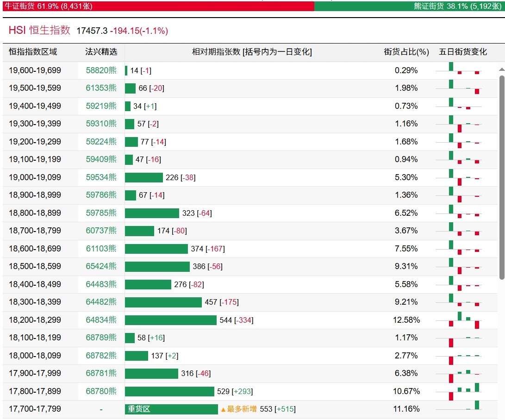Viewport: 505px width, 420px height.
Task: Click the 恒指指数区域 column header
Action: click(33, 52)
